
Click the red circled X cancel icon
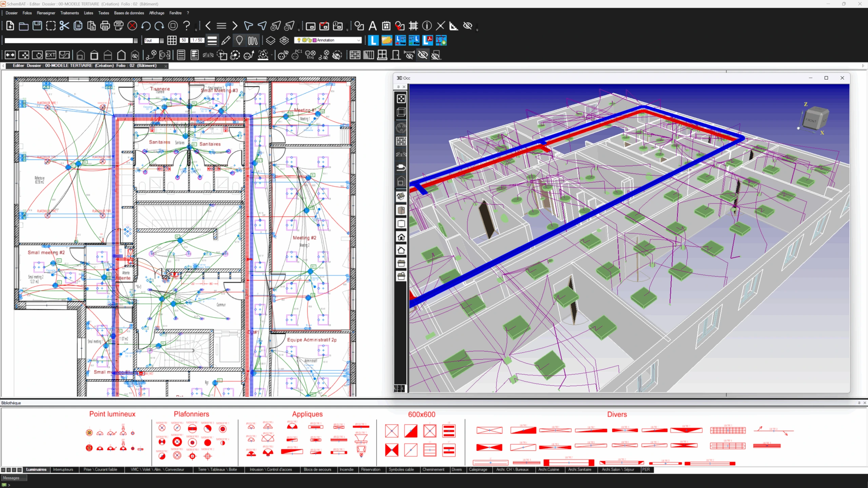click(132, 26)
